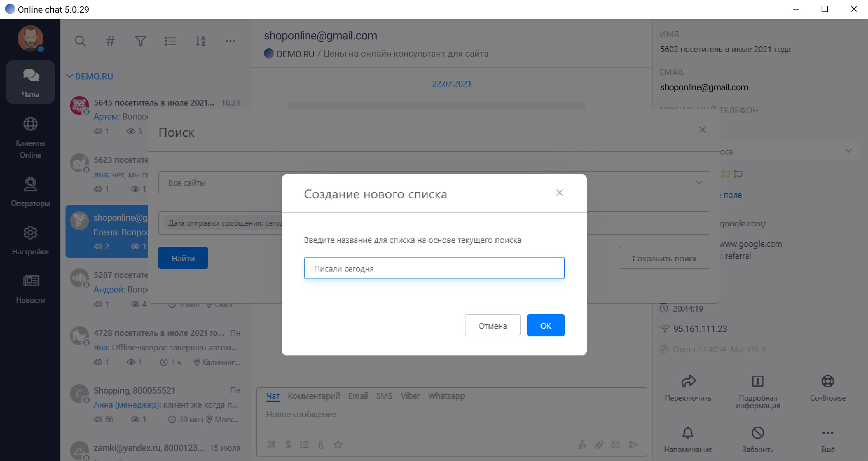Open the hashtag tags filter icon

(x=110, y=41)
